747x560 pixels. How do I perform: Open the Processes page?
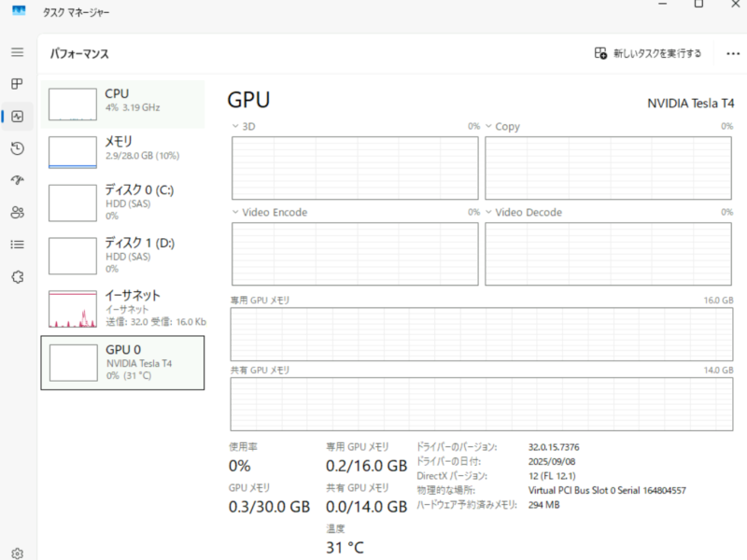click(x=16, y=85)
